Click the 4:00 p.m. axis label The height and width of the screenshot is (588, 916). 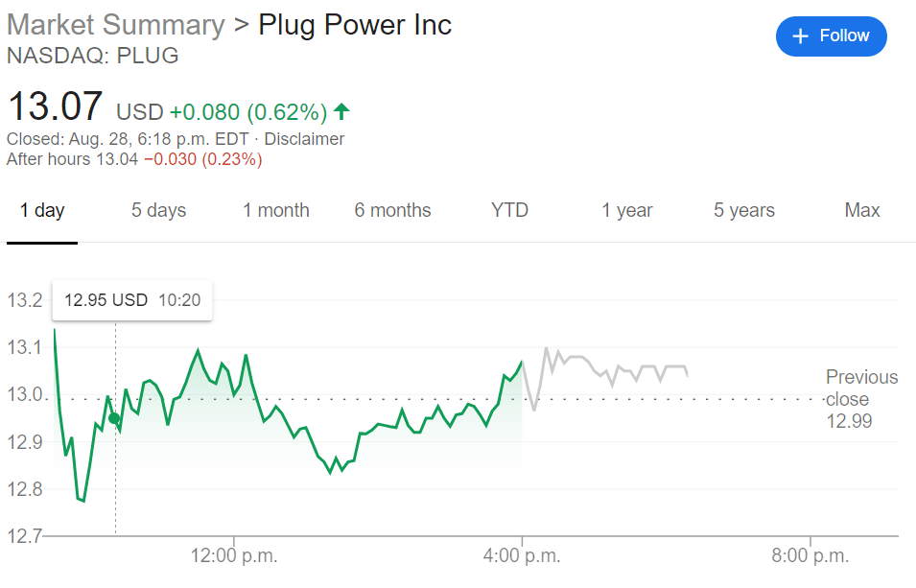point(521,556)
